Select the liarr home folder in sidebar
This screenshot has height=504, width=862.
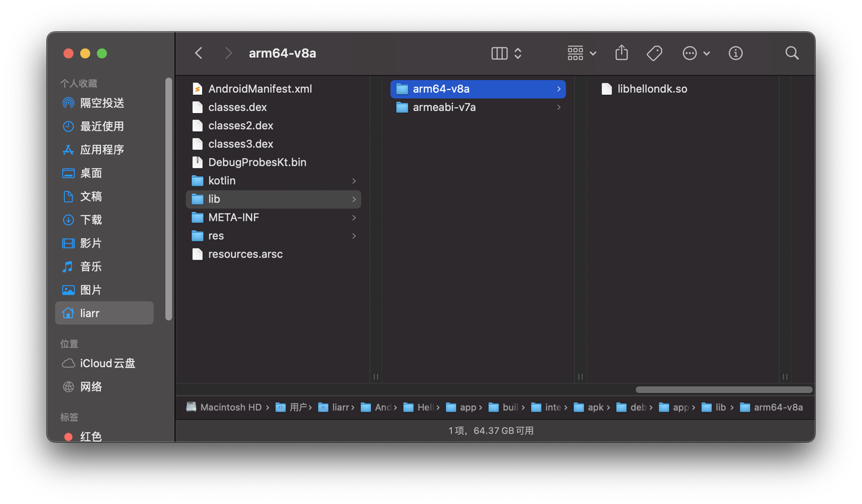pos(104,313)
